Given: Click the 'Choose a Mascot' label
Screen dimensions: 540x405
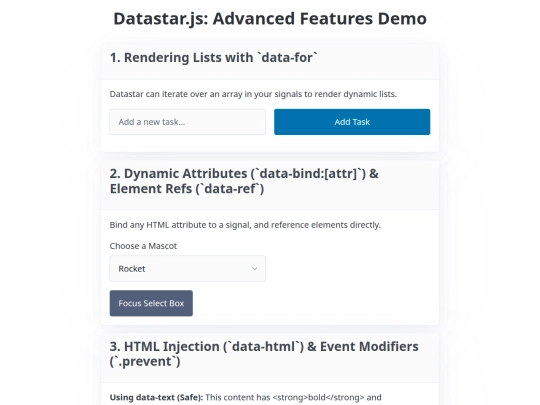Looking at the screenshot, I should click(143, 246).
